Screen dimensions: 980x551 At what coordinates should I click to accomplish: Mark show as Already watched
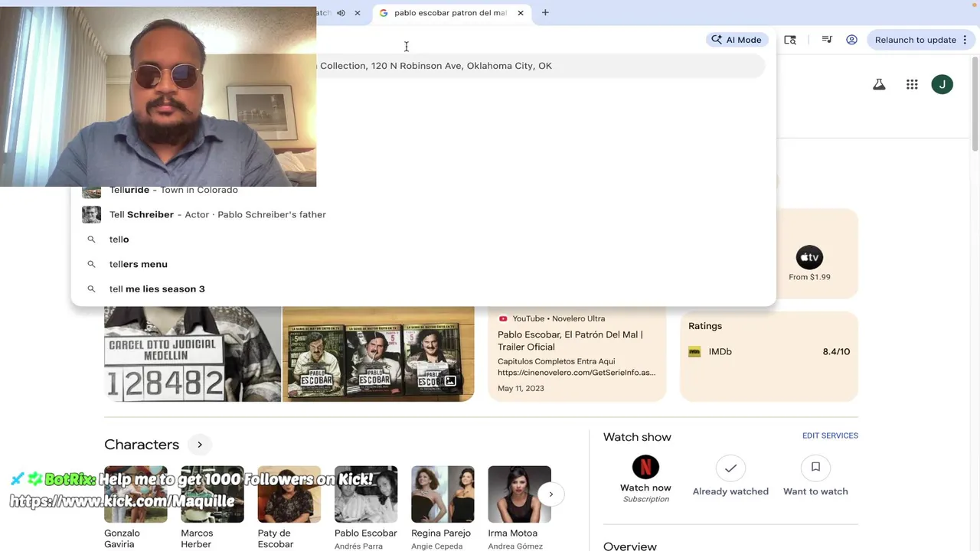(730, 477)
